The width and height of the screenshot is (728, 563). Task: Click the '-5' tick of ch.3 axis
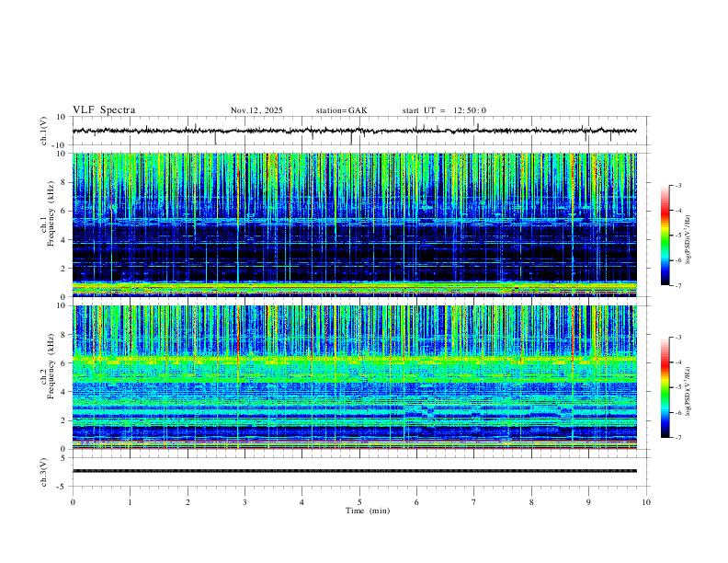coord(63,487)
